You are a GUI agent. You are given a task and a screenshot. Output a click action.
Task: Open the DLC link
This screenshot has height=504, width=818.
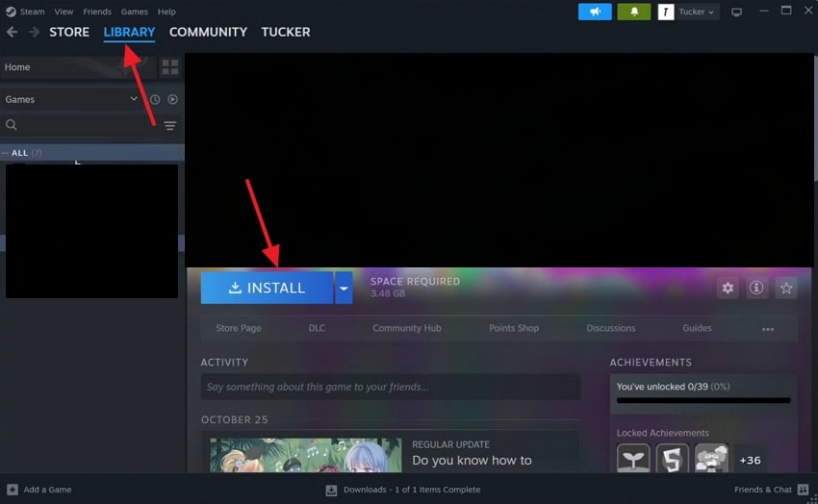tap(317, 328)
